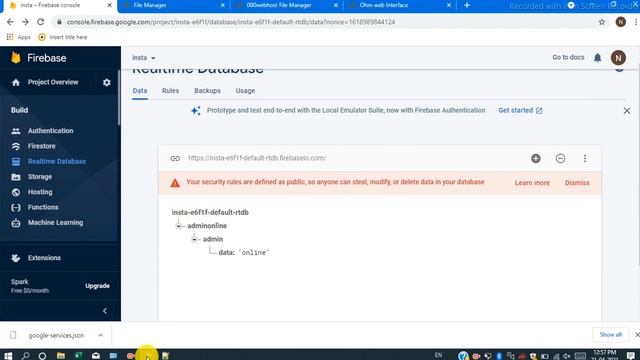This screenshot has height=360, width=640.
Task: Open Firestore in sidebar
Action: (x=41, y=146)
